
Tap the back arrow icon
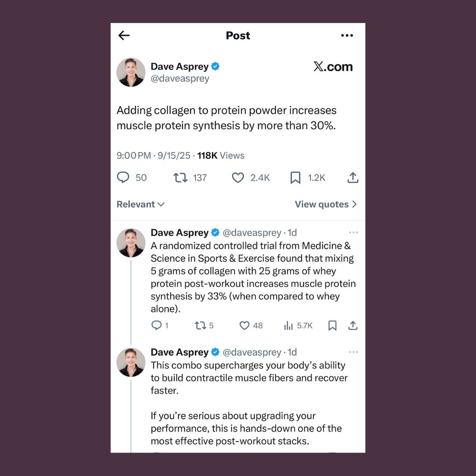[x=124, y=36]
